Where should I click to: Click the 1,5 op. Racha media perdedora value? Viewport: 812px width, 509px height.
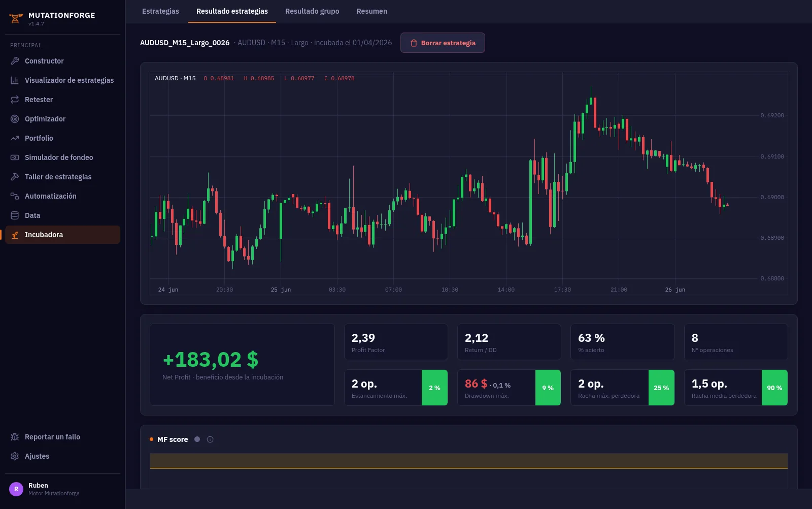click(709, 384)
